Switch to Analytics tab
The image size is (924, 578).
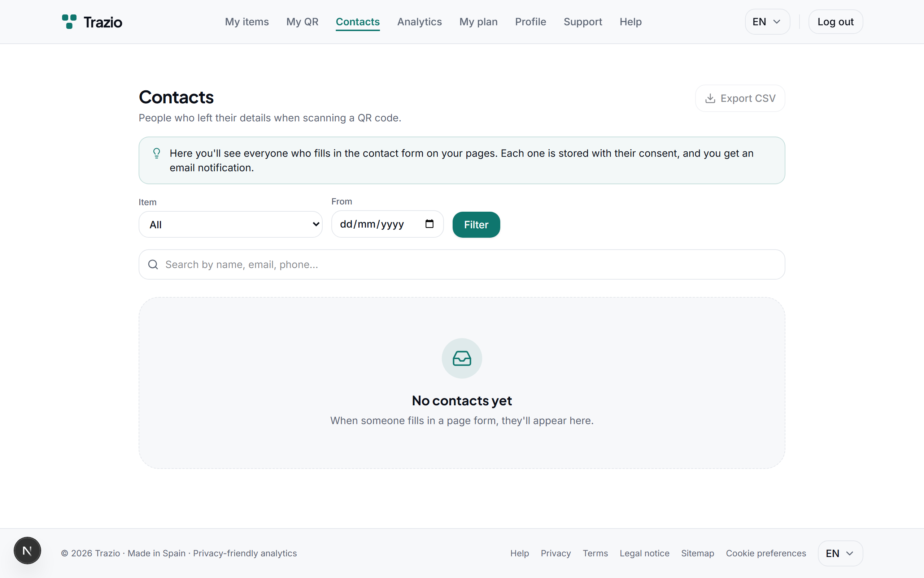click(x=419, y=22)
